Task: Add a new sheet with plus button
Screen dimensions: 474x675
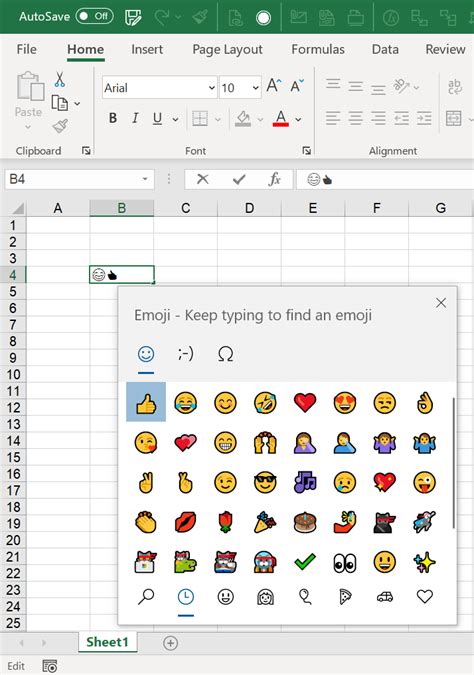Action: tap(170, 643)
